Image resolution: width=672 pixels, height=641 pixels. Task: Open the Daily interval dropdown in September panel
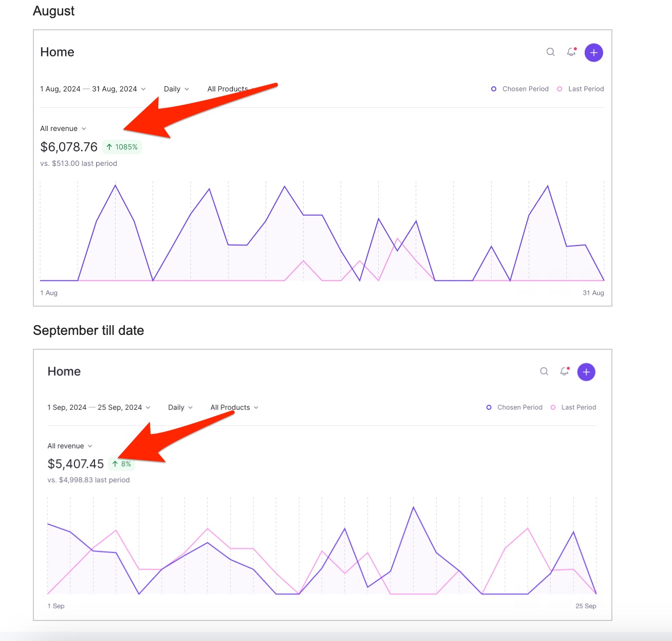[x=180, y=407]
